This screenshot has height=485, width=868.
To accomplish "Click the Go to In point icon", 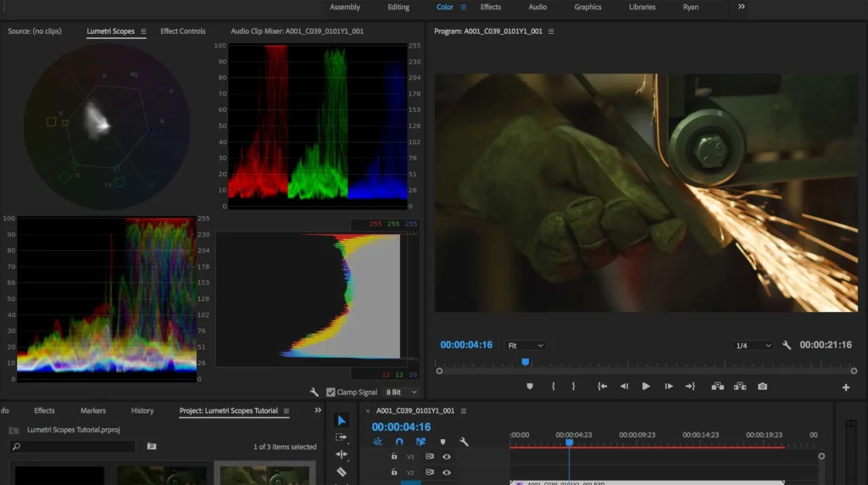I will click(x=603, y=387).
